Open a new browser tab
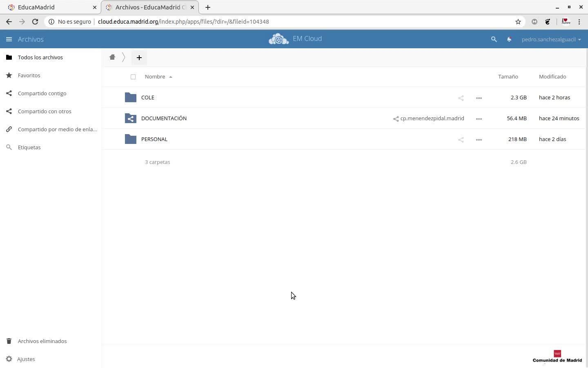Screen dimensions: 588x368 tap(208, 7)
